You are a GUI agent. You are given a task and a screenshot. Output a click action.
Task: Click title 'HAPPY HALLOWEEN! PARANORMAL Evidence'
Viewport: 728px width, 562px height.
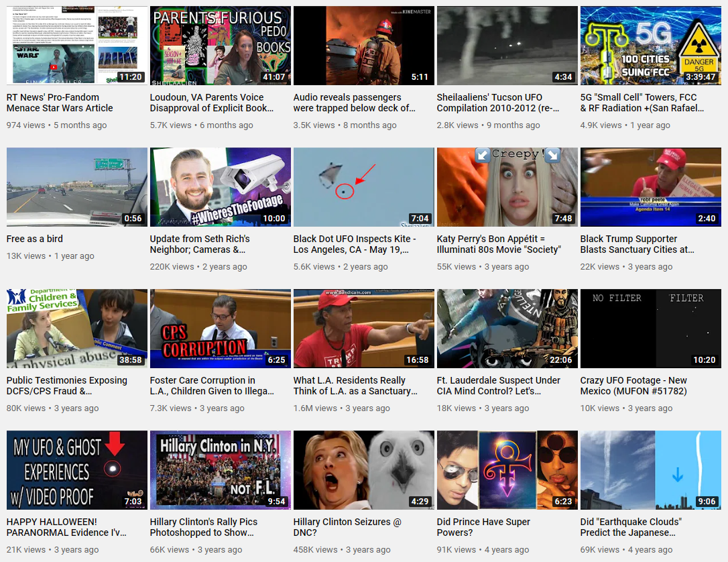coord(66,527)
